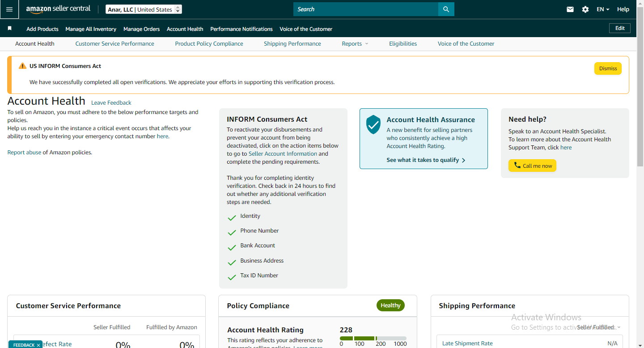The image size is (644, 348).
Task: Click the 'Identity' verification item
Action: [x=250, y=216]
